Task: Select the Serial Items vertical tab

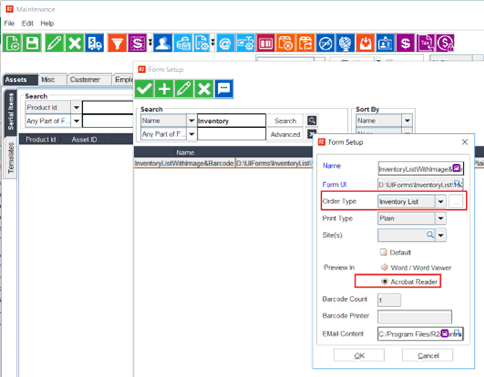Action: (11, 112)
